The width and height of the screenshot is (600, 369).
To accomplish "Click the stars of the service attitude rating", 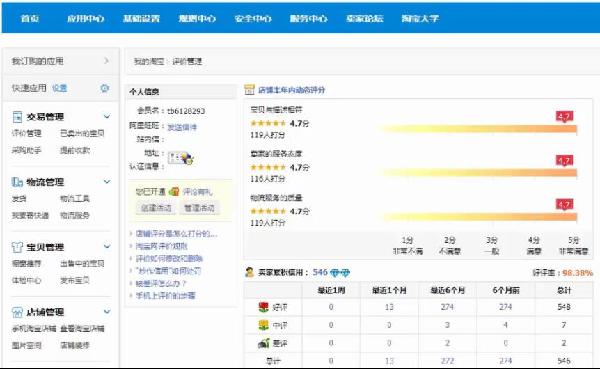I will tap(268, 167).
